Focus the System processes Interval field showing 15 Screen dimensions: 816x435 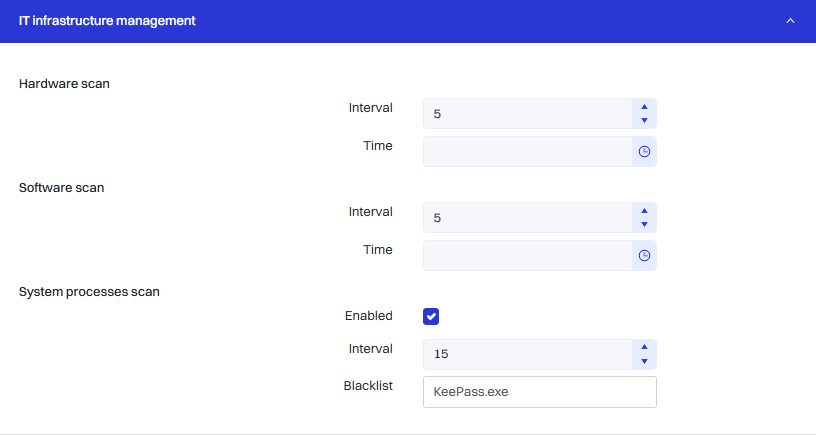click(527, 354)
